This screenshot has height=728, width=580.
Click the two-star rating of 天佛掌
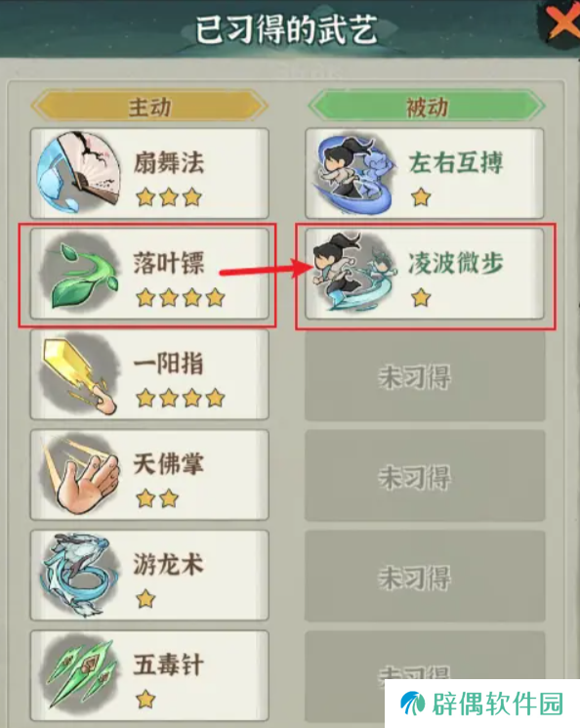click(x=157, y=498)
